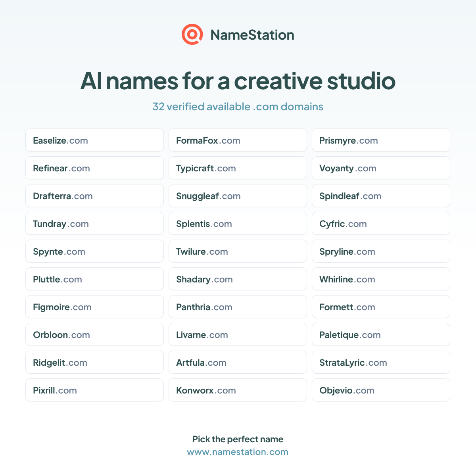
Task: Open the www.namestation.com link
Action: tap(238, 452)
